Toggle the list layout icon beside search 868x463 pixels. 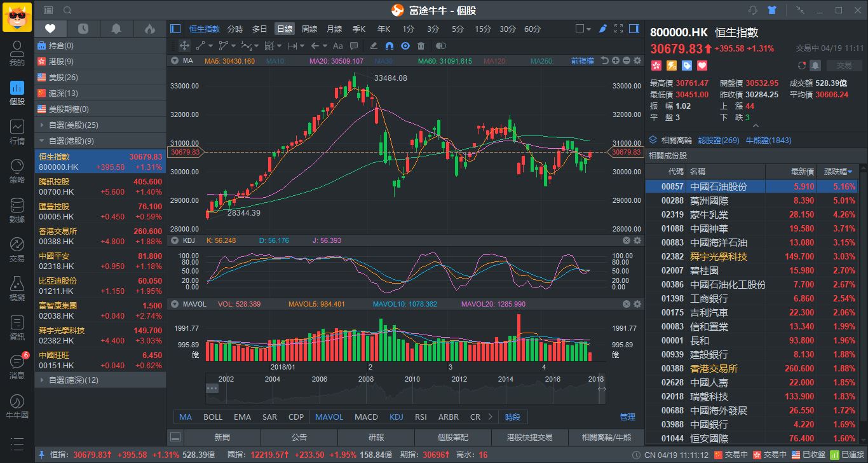click(49, 10)
